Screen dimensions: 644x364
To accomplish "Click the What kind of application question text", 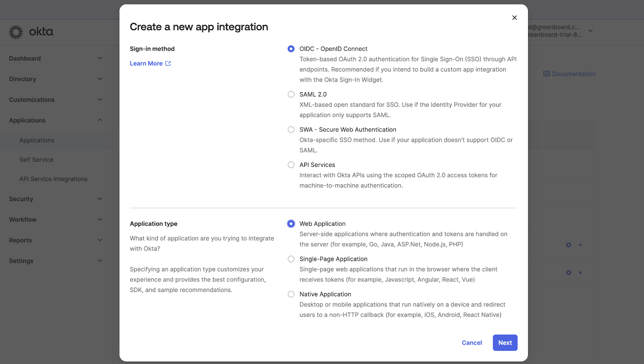I will [202, 243].
